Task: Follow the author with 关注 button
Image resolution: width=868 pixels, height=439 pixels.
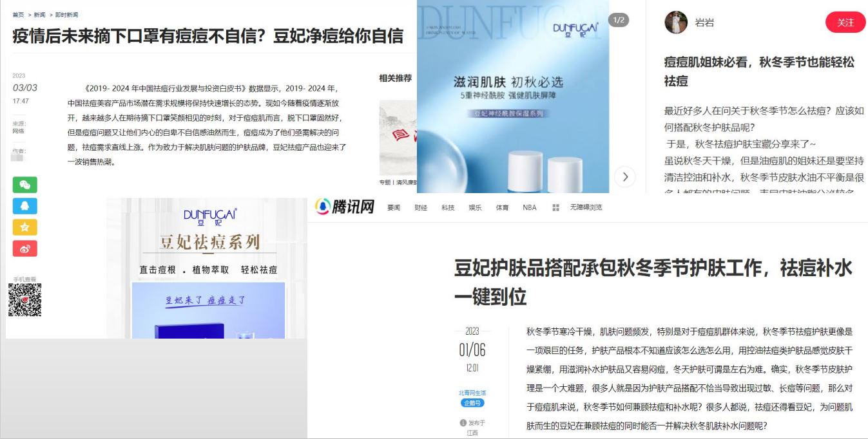Action: pyautogui.click(x=845, y=23)
